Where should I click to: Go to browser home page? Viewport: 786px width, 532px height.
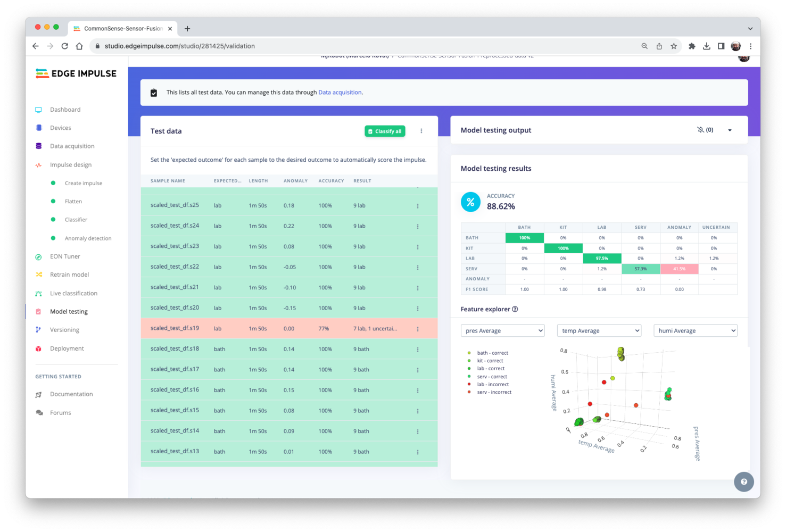pyautogui.click(x=79, y=46)
